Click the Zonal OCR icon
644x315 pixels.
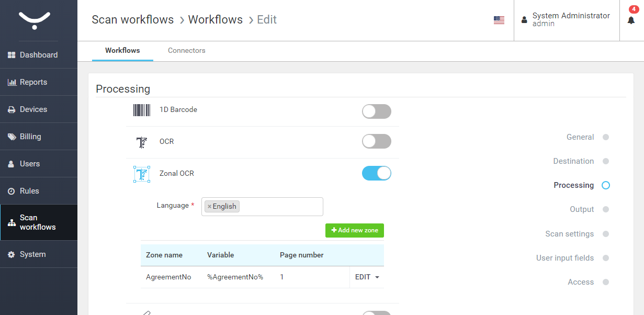142,174
